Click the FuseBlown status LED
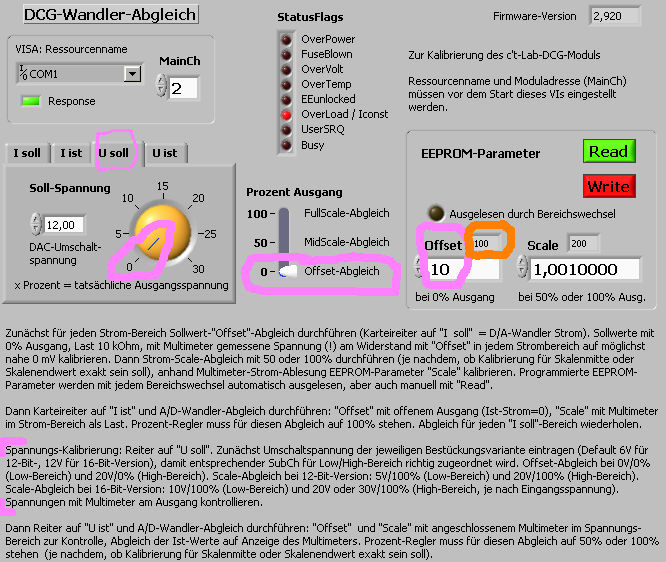Screen dimensions: 666x562 coord(288,54)
